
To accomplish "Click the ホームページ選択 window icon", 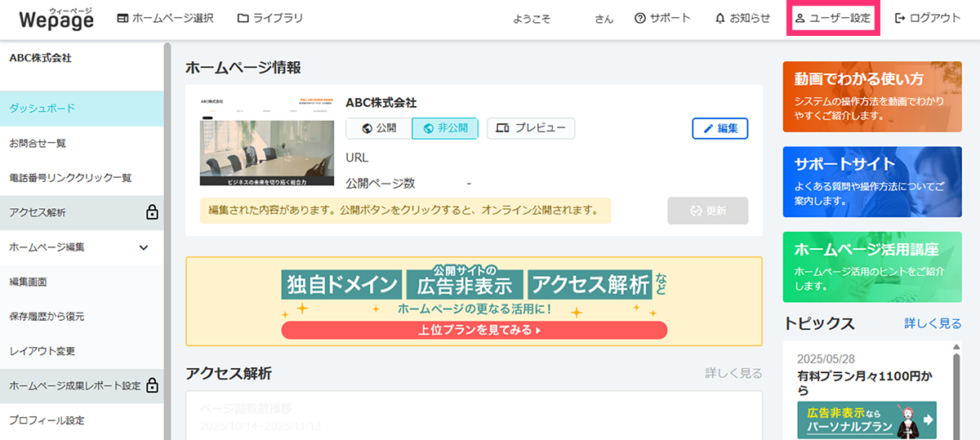I will click(x=122, y=18).
